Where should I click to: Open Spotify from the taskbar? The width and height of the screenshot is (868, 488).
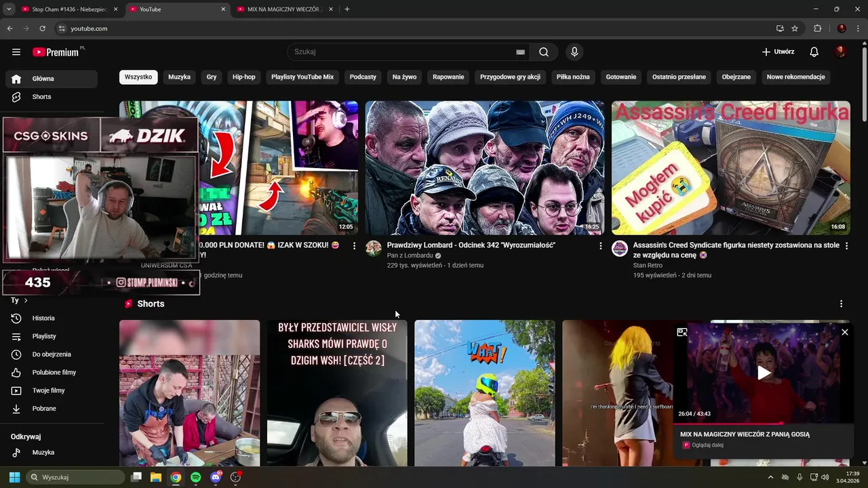click(196, 477)
